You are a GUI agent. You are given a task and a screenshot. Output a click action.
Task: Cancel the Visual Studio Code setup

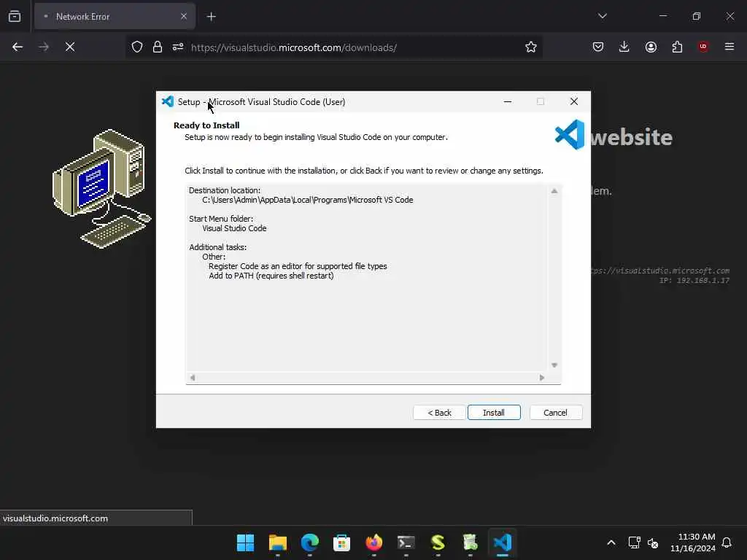click(x=555, y=413)
